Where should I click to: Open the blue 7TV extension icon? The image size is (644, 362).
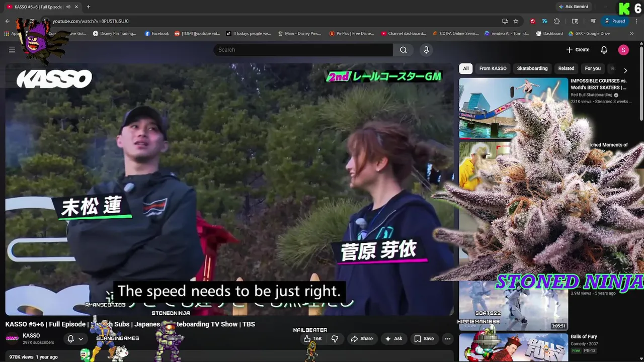[x=544, y=21]
